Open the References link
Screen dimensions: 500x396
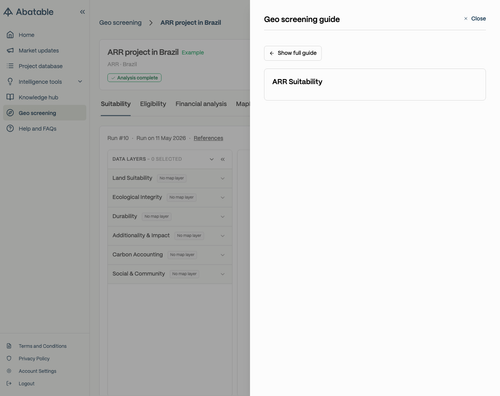(208, 138)
